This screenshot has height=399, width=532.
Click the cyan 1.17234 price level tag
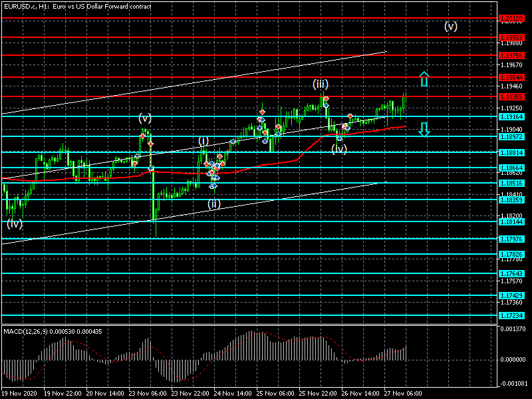(511, 315)
